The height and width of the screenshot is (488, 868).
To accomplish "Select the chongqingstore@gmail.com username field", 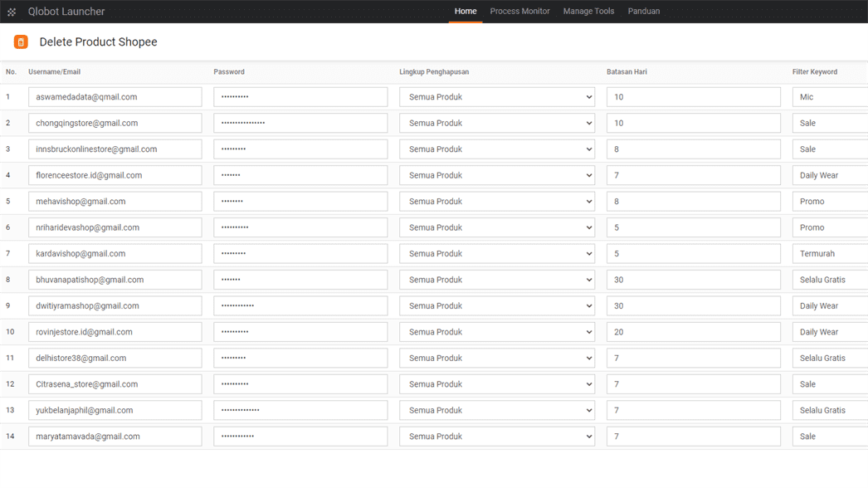I will pyautogui.click(x=115, y=123).
